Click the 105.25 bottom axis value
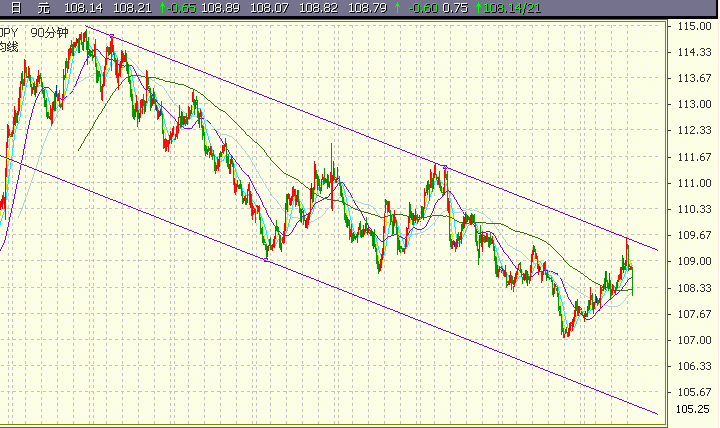The image size is (720, 428). pyautogui.click(x=693, y=409)
